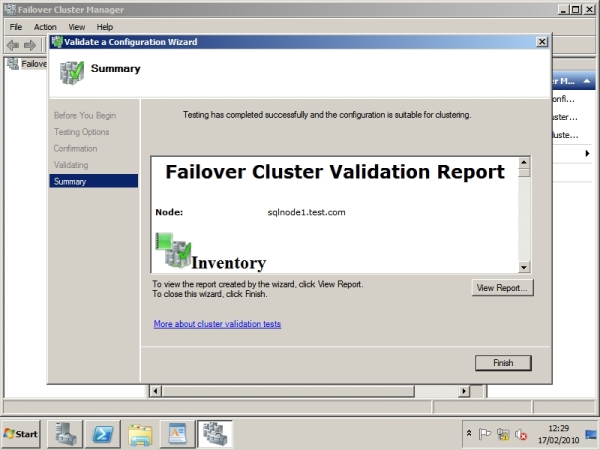Click the Action Center flag tray icon
The width and height of the screenshot is (600, 450).
(x=484, y=434)
